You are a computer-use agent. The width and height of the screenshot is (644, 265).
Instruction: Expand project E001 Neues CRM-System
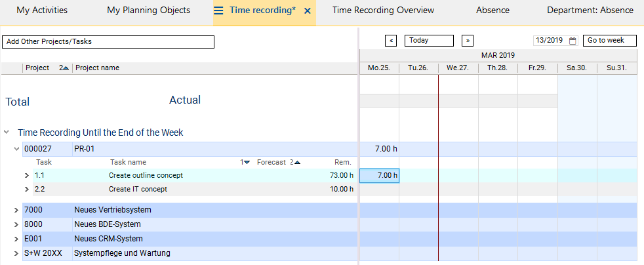[16, 239]
